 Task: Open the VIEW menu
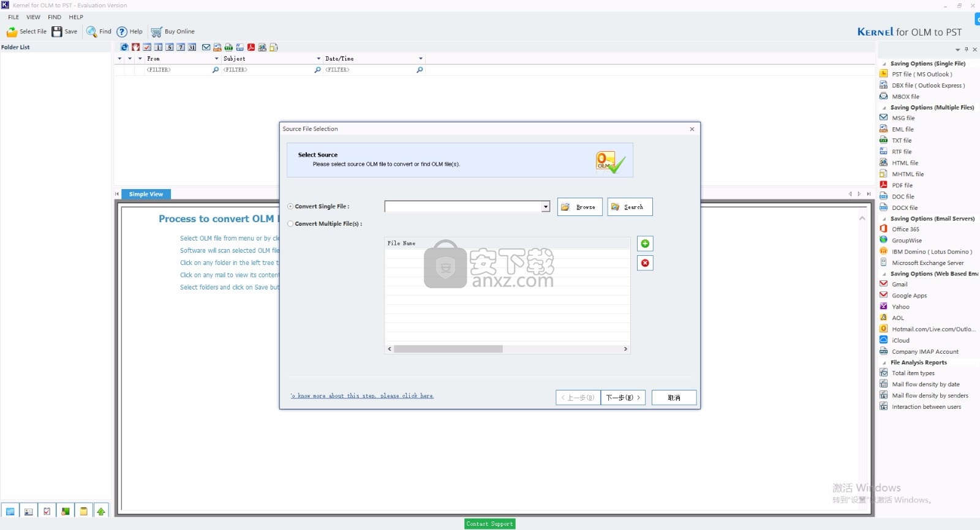(x=34, y=17)
